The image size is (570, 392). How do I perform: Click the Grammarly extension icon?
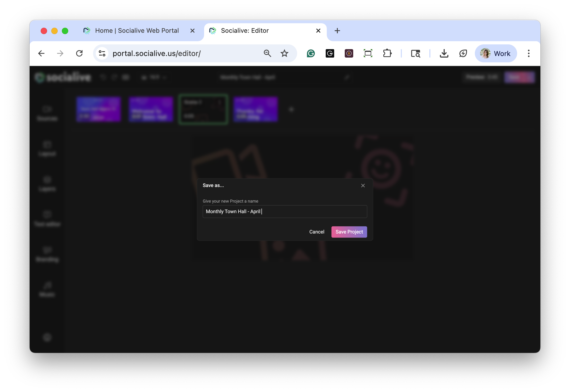click(x=311, y=53)
